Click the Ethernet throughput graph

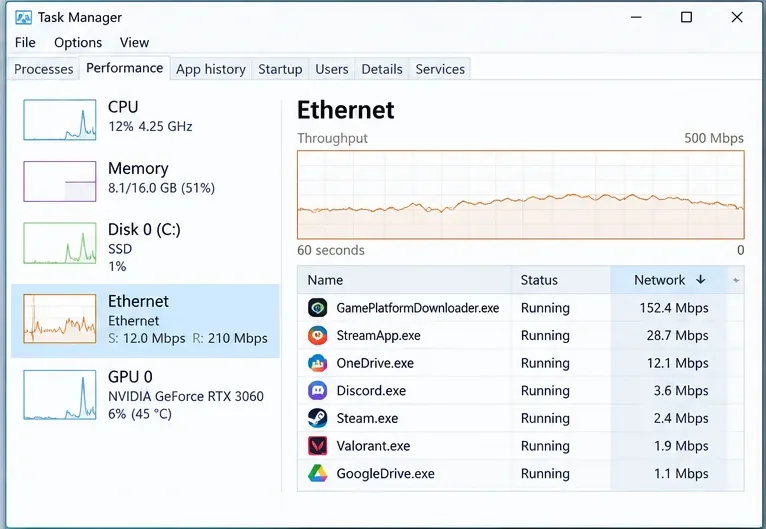click(x=521, y=194)
